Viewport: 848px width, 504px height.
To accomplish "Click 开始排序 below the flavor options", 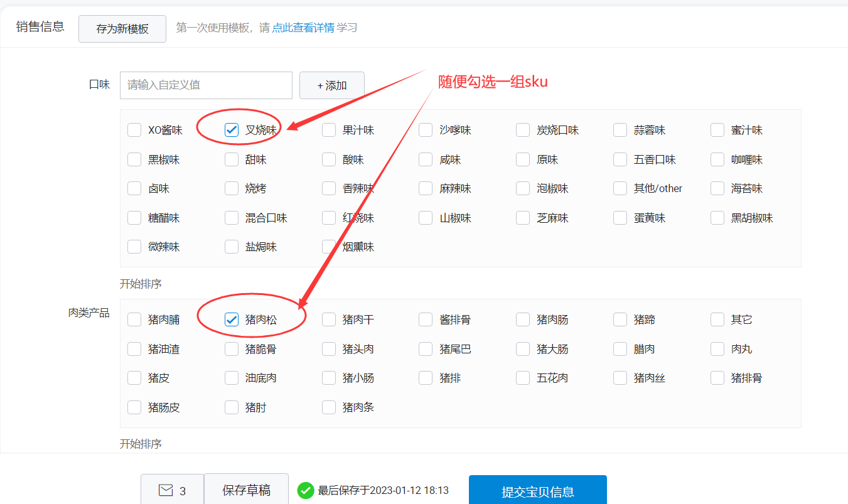I will [141, 284].
